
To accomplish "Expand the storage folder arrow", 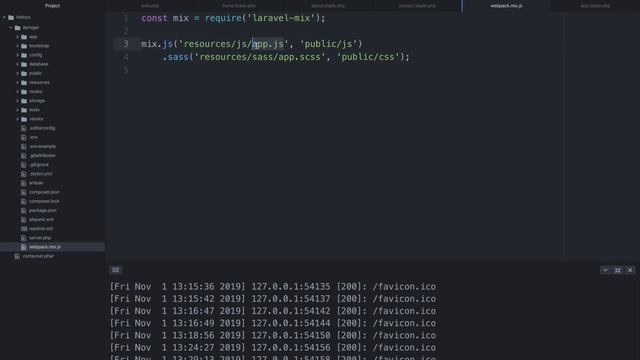I will [x=18, y=100].
